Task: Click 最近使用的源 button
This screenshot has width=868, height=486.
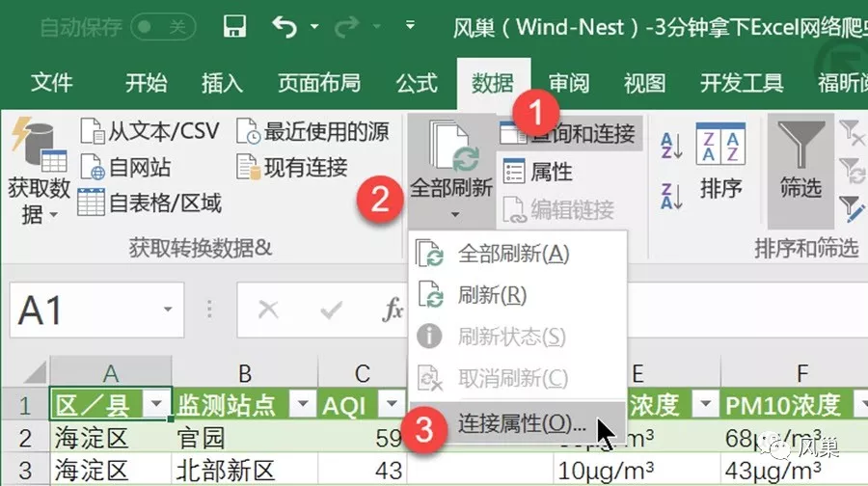Action: point(312,131)
